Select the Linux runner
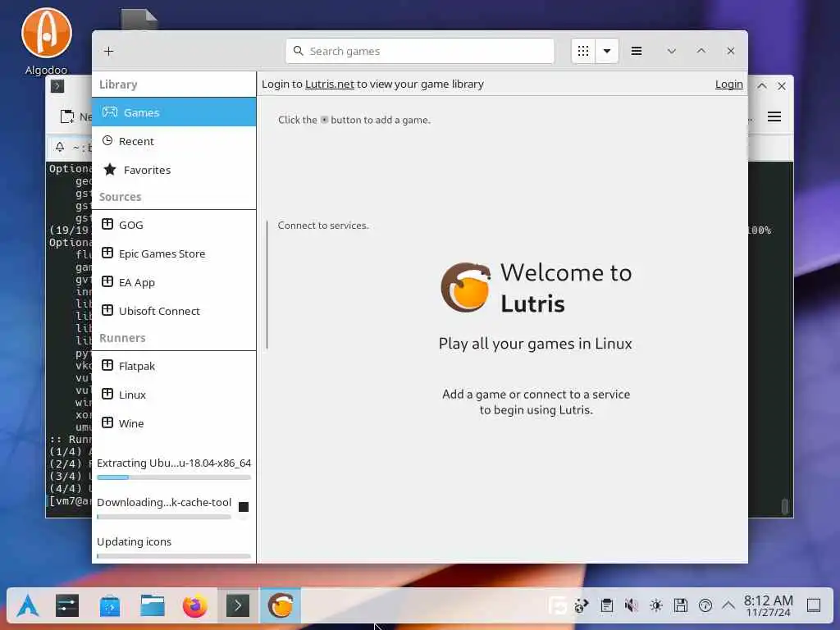The image size is (840, 630). pyautogui.click(x=174, y=395)
